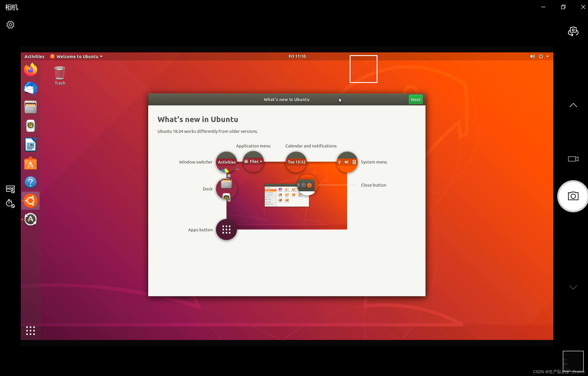The image size is (588, 376).
Task: Click the Activities circle in the diagram
Action: tap(226, 162)
